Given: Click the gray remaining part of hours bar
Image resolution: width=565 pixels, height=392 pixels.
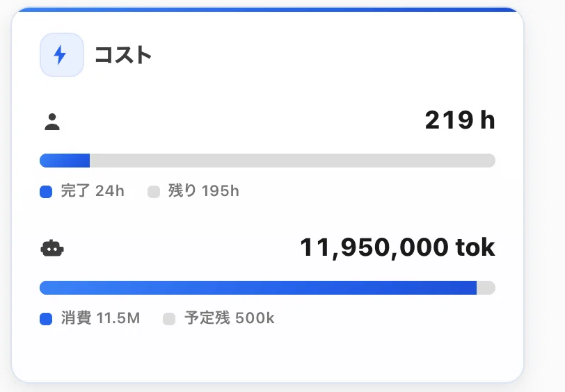Looking at the screenshot, I should (x=292, y=161).
